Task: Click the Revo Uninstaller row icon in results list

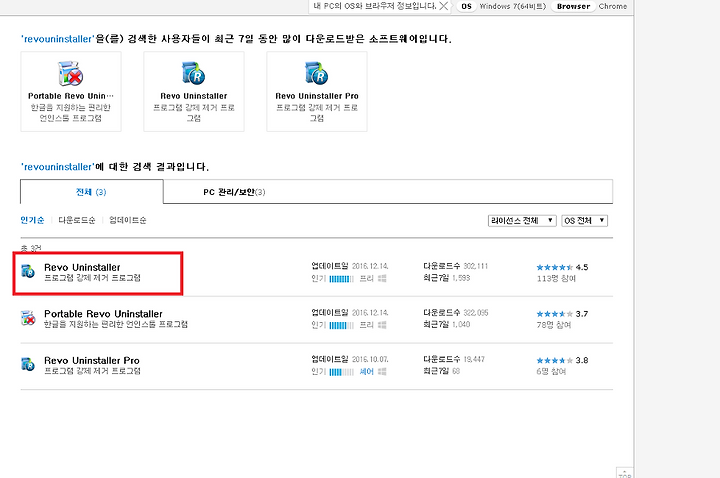Action: coord(28,271)
